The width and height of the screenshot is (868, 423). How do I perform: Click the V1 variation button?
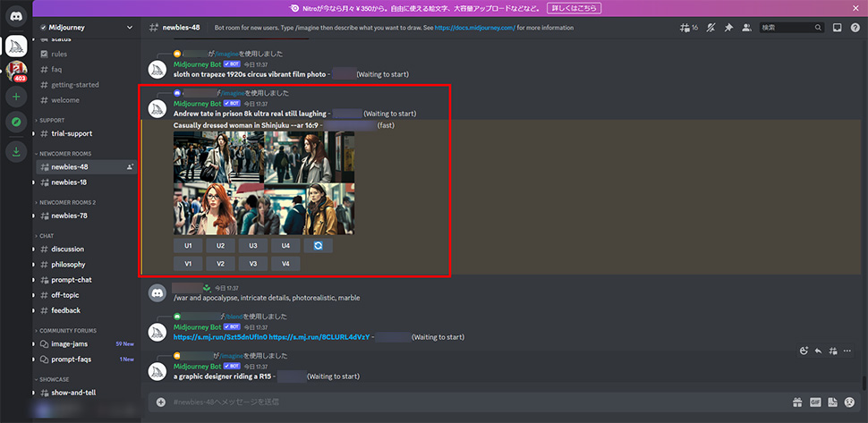188,264
